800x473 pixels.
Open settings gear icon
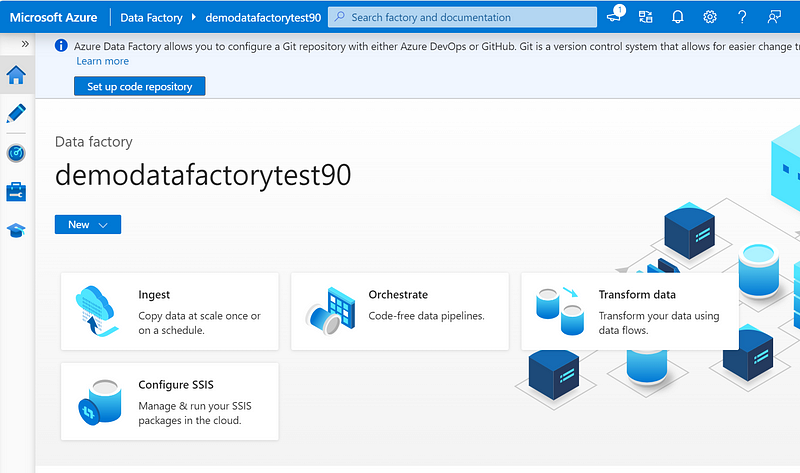point(710,17)
